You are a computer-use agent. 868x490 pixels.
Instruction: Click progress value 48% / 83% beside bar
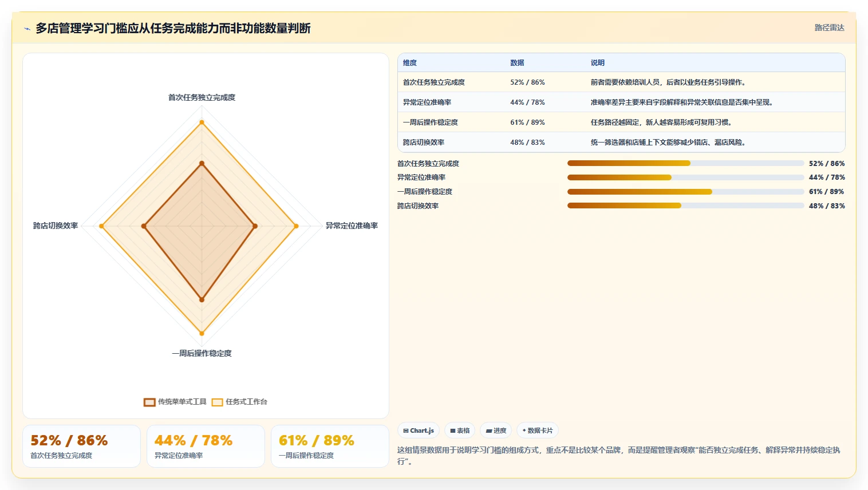tap(827, 206)
